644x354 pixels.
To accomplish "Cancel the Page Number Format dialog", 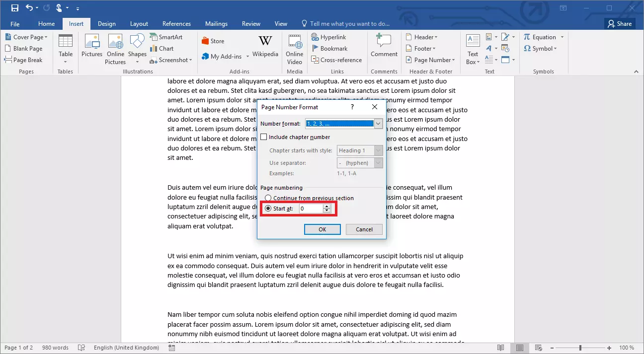I will 364,229.
